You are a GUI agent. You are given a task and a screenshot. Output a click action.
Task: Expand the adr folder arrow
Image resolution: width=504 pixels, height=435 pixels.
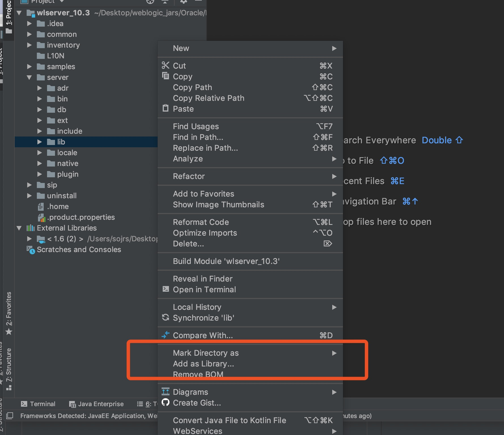click(x=39, y=88)
